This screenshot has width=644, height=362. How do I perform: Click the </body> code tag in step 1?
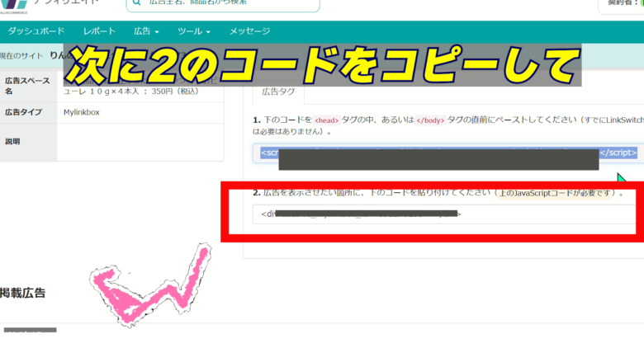tap(430, 120)
